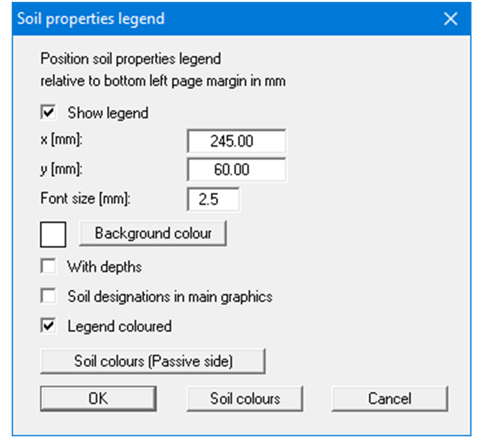Click the dialog title bar text
The image size is (490, 448).
coord(91,19)
